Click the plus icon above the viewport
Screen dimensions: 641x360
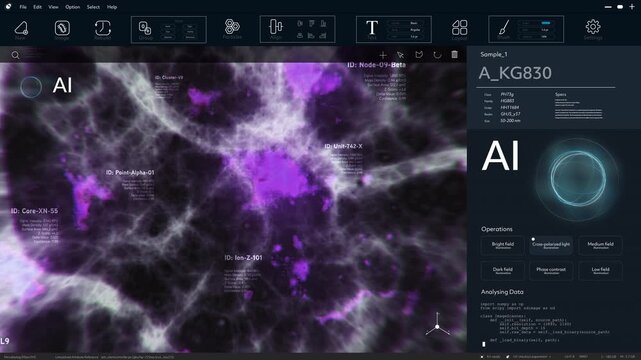(383, 55)
